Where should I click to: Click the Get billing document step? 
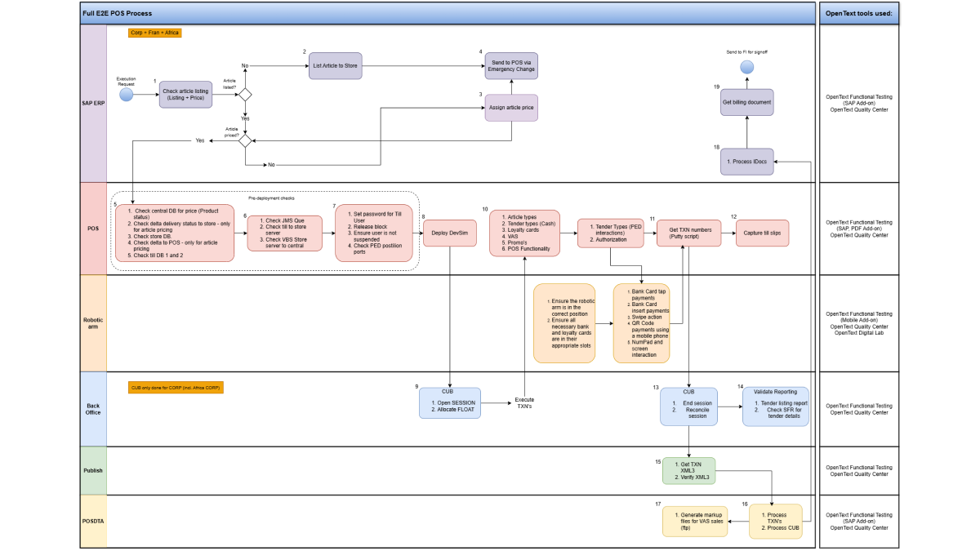[x=746, y=101]
